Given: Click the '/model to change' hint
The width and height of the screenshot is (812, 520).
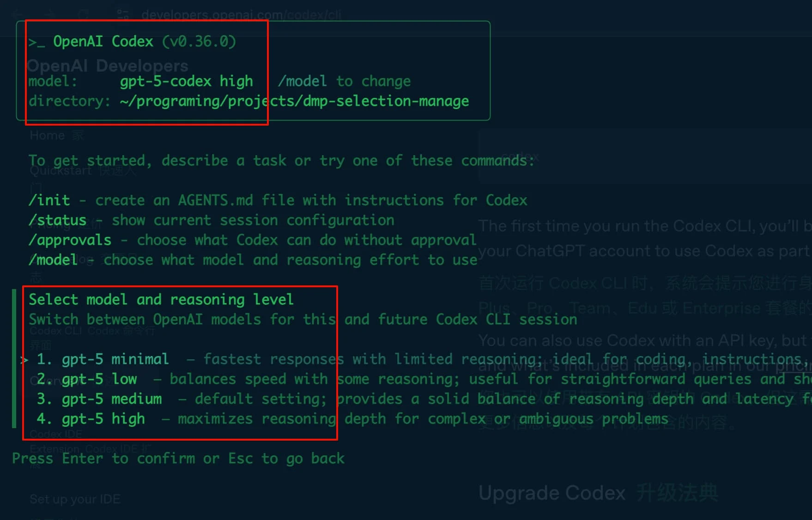Looking at the screenshot, I should click(x=344, y=81).
